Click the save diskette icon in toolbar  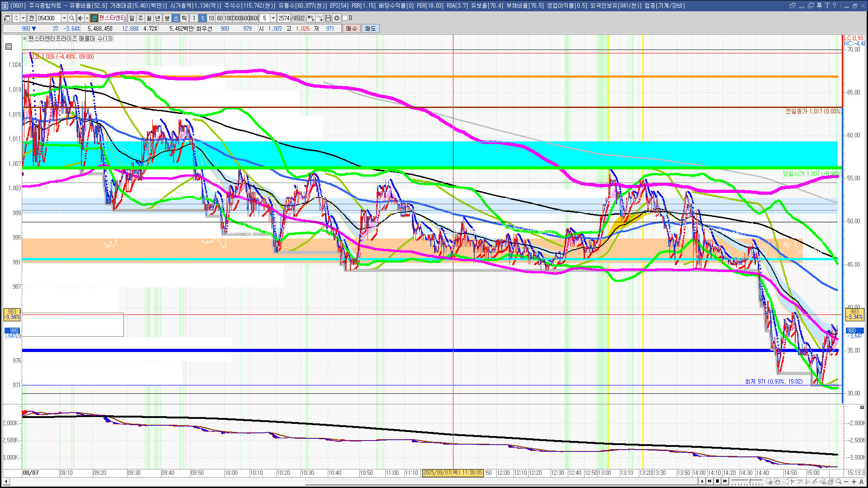pos(328,18)
